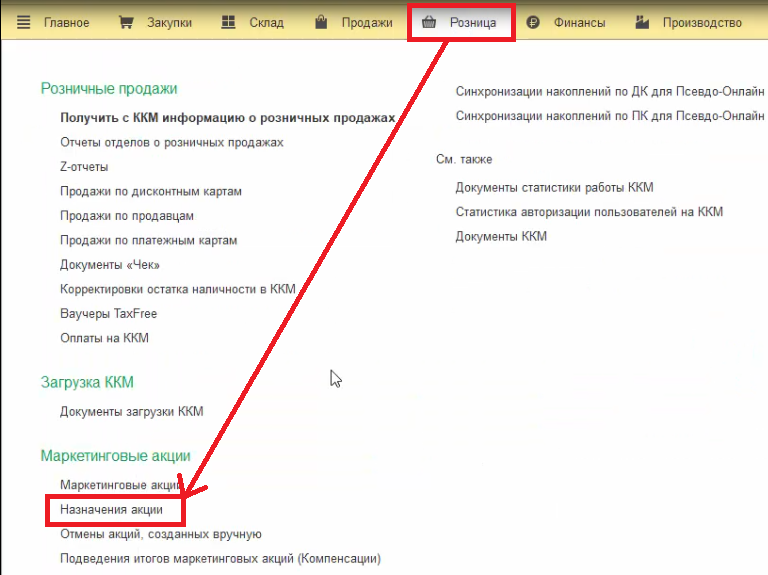Open Документы загрузки ККМ

click(x=131, y=411)
